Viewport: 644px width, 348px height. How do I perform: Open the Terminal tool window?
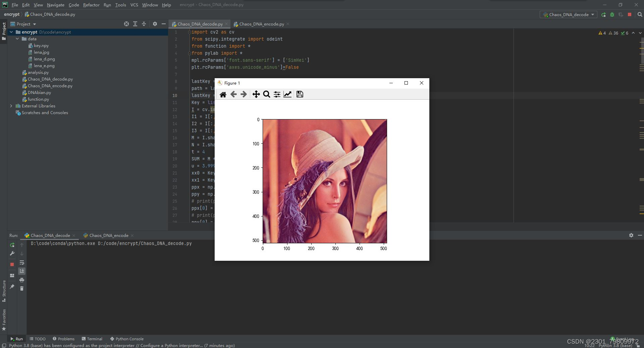[92, 339]
